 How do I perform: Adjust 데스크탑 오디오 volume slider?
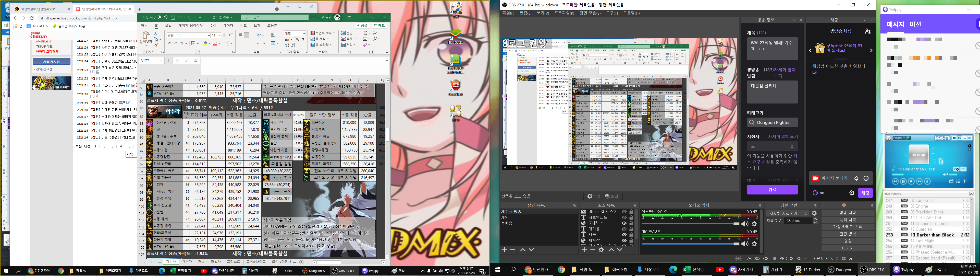(x=691, y=224)
